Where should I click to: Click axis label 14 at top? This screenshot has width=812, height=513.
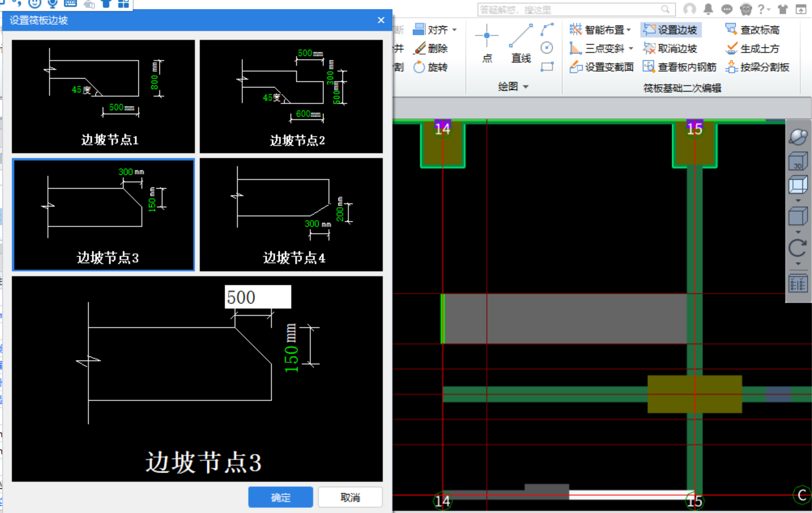443,128
